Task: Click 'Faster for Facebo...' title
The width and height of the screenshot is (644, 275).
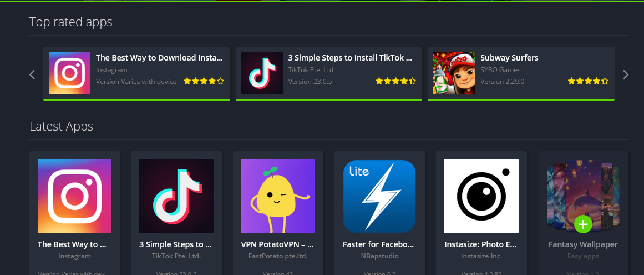Action: pyautogui.click(x=379, y=244)
